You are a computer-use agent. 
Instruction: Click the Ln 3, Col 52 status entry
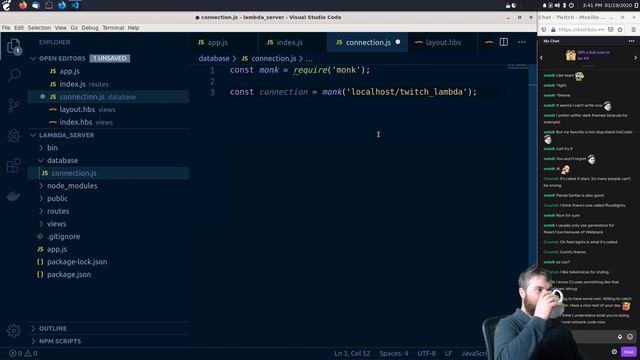tap(352, 353)
